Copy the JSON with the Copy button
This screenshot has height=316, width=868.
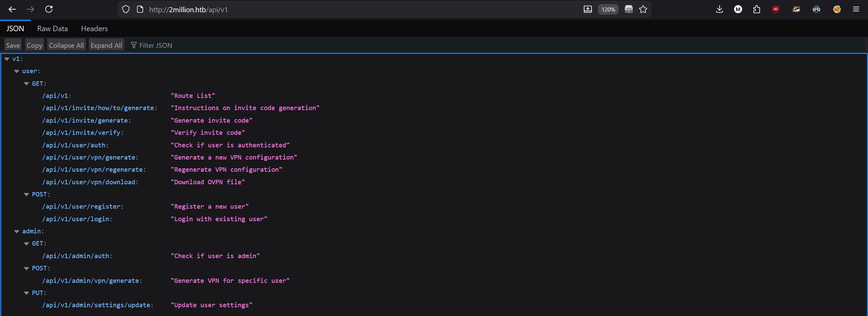[34, 45]
